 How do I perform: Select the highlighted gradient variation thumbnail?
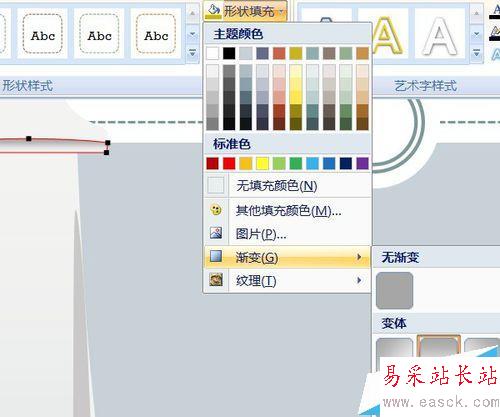point(439,347)
